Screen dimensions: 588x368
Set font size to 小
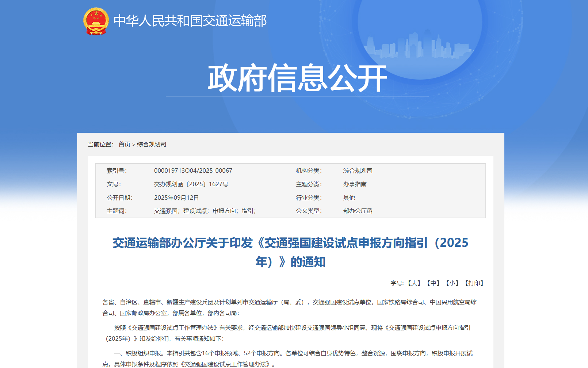452,283
